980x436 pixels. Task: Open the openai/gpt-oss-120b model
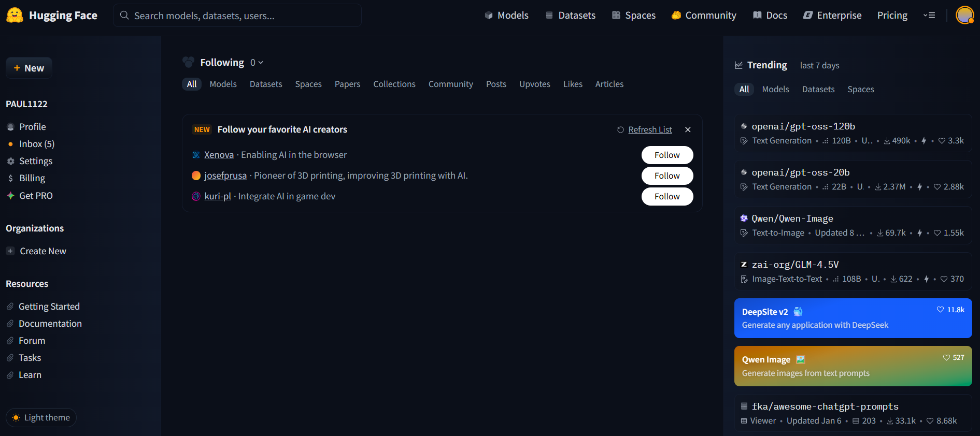[803, 126]
